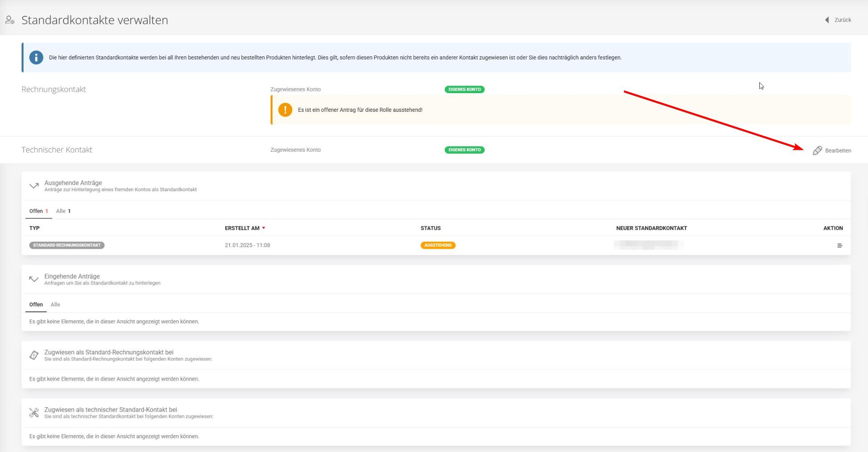868x452 pixels.
Task: Click the orange warning icon in the pending notice
Action: coord(285,110)
